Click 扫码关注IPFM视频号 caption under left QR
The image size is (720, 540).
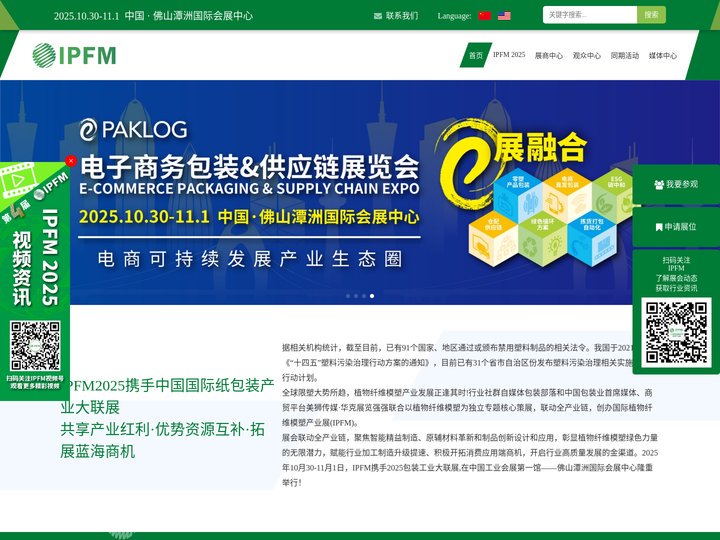tap(35, 378)
